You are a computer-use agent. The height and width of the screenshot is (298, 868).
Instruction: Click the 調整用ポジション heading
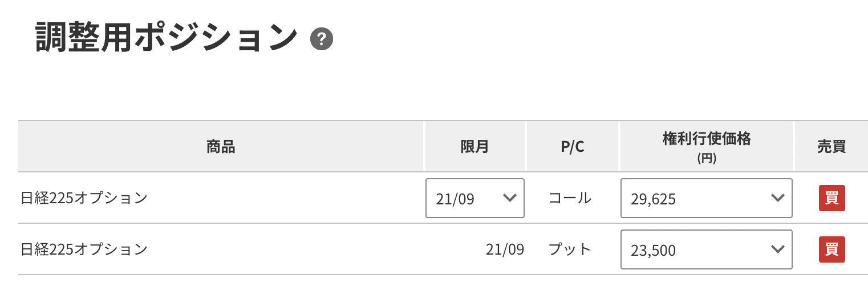click(167, 39)
